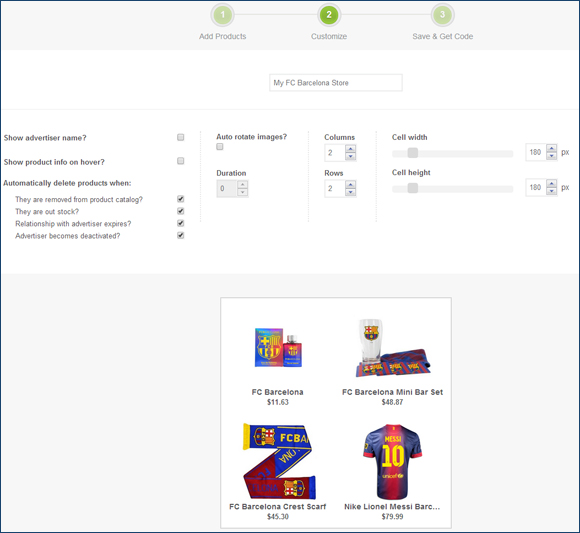Click the $45.30 price text

point(278,516)
